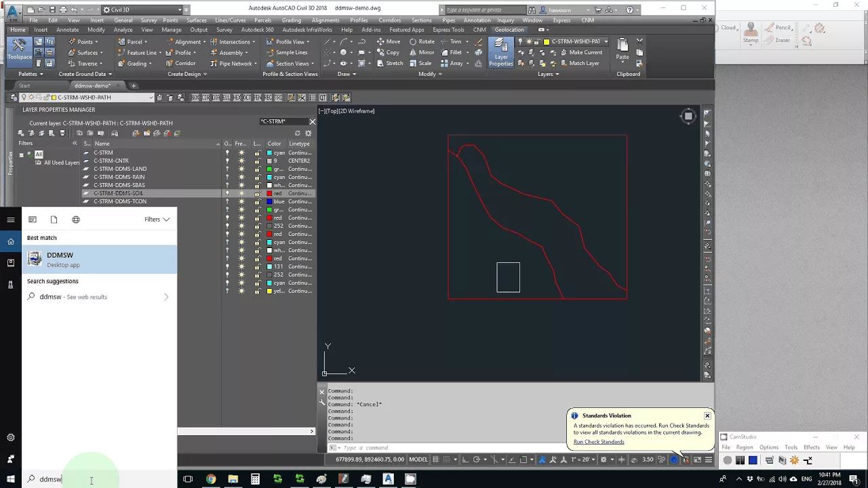Click MODEL button in status bar
Viewport: 868px width, 488px height.
pyautogui.click(x=418, y=460)
